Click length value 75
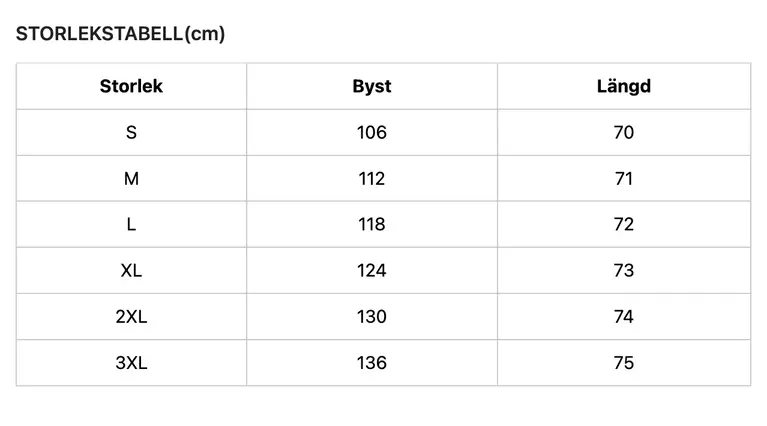Image resolution: width=767 pixels, height=426 pixels. click(x=624, y=362)
